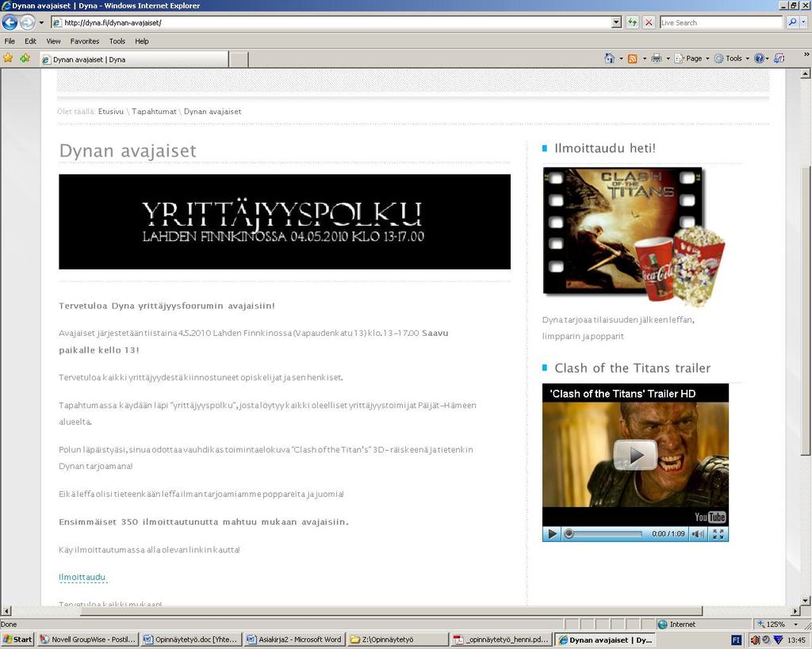Screen dimensions: 812x649
Task: Click the FI language indicator in tray
Action: 737,640
